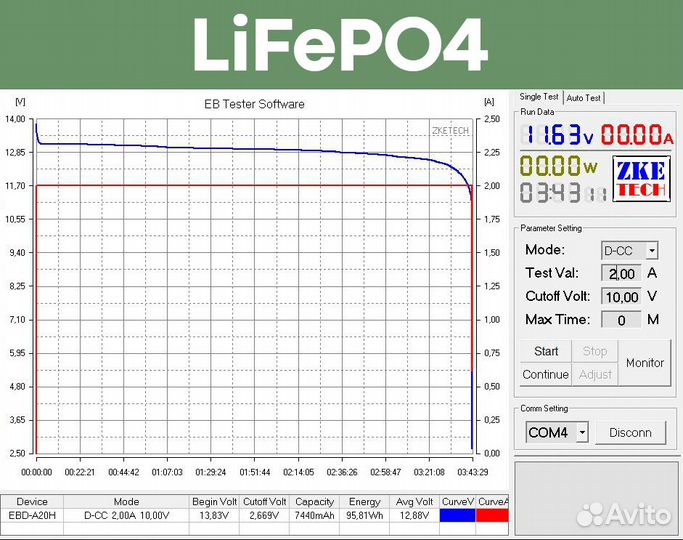Click the blue voltage readout display
Viewport: 683px width, 540px height.
[x=560, y=135]
